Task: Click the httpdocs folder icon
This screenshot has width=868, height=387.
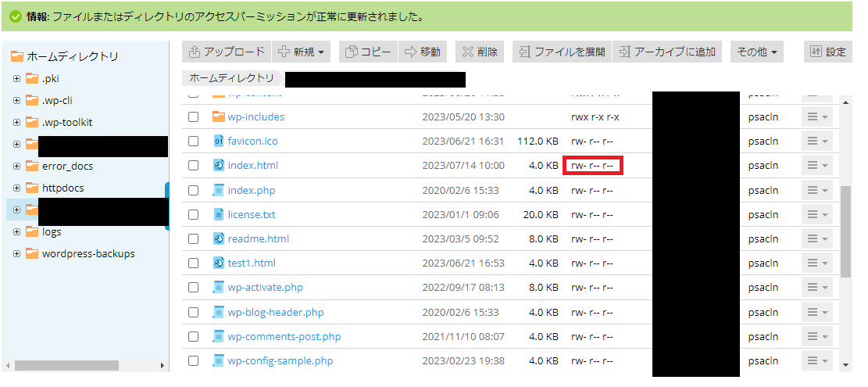Action: (32, 188)
